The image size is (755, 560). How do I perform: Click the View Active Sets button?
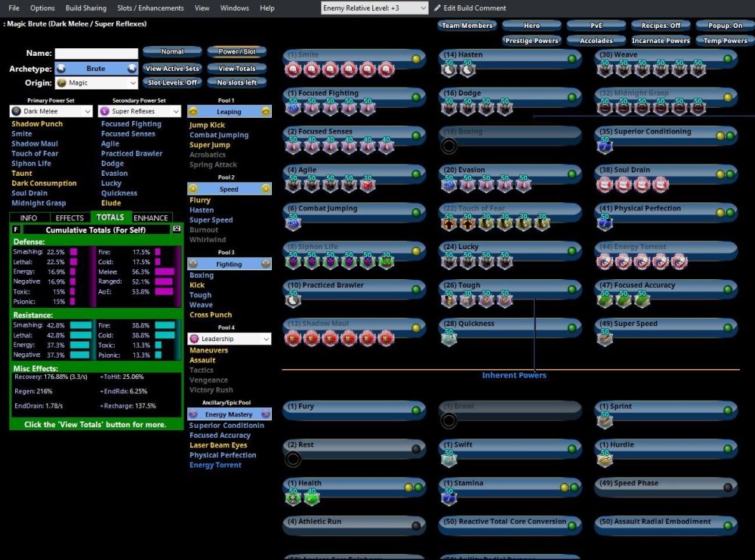pyautogui.click(x=172, y=69)
